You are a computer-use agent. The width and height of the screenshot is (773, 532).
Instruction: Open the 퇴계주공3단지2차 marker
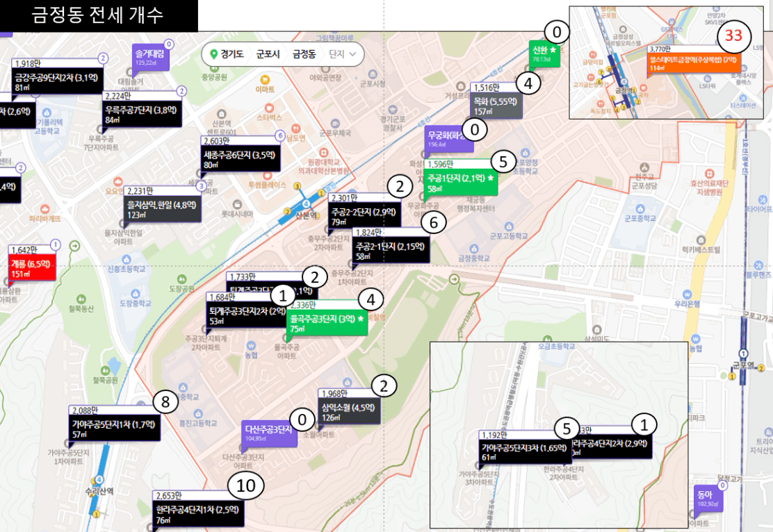coord(245,311)
